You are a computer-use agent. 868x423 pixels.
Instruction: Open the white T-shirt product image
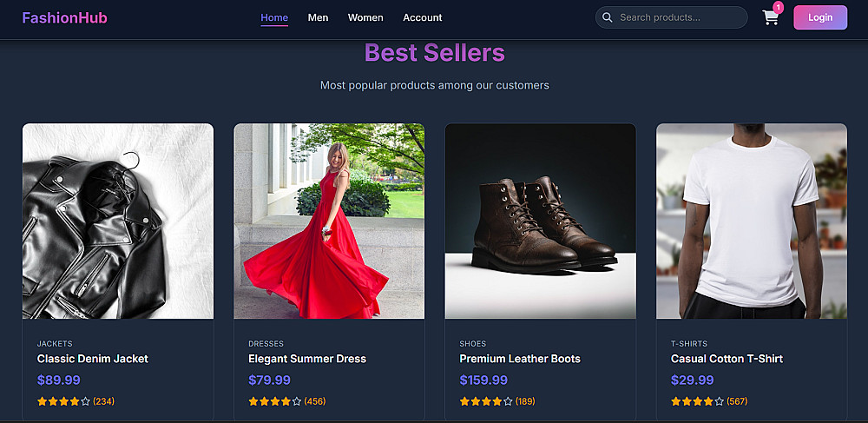751,221
